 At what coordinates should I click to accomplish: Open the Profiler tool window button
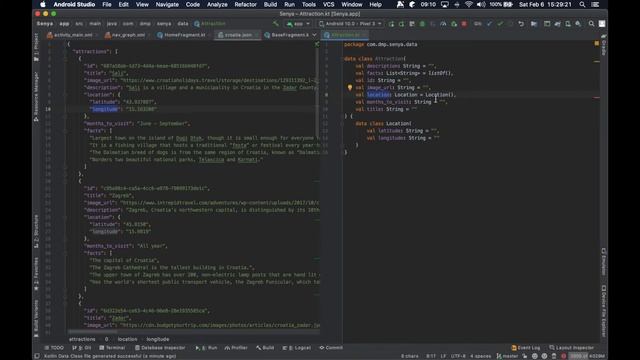(236, 348)
